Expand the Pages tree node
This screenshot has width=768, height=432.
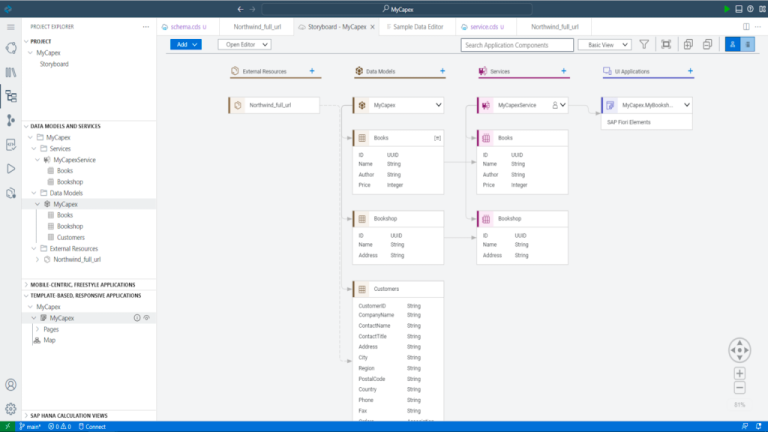pyautogui.click(x=38, y=329)
